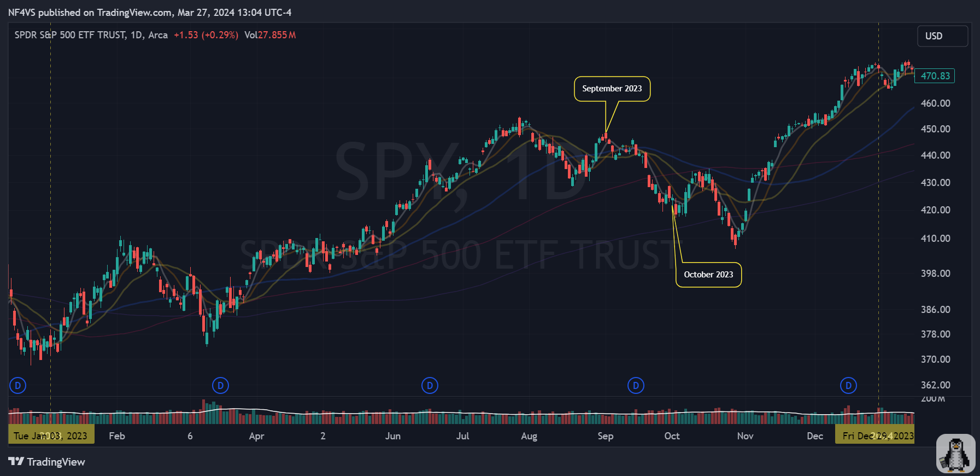Select the September 2023 callout label
Screen dimensions: 980x476
tap(612, 89)
